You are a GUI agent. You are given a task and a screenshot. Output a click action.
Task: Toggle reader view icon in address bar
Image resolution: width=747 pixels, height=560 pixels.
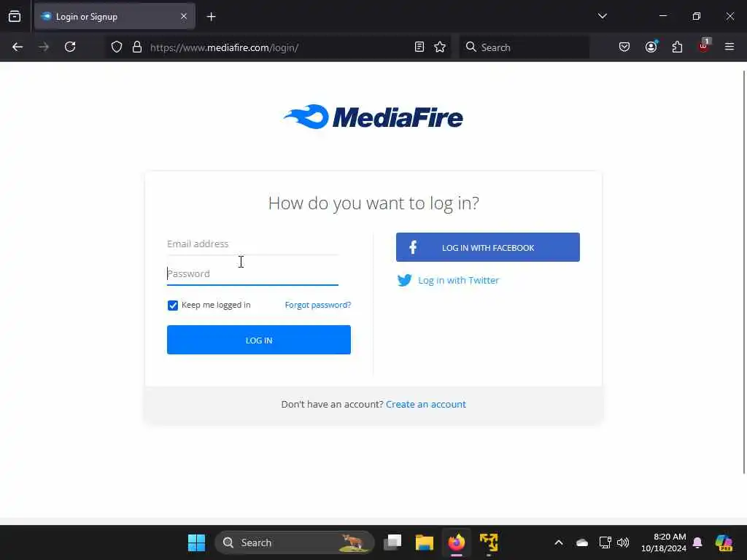pyautogui.click(x=419, y=47)
